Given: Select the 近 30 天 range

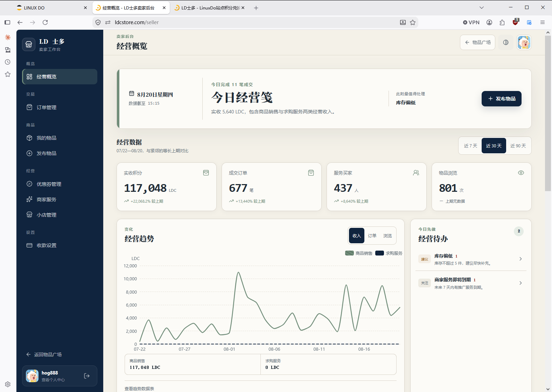Looking at the screenshot, I should pos(494,146).
